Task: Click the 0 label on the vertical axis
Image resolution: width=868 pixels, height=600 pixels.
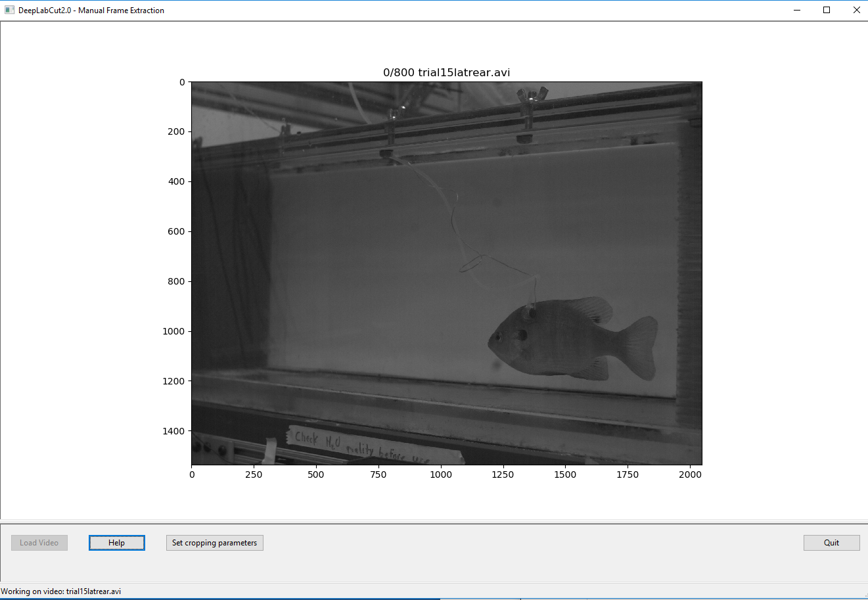Action: tap(182, 81)
